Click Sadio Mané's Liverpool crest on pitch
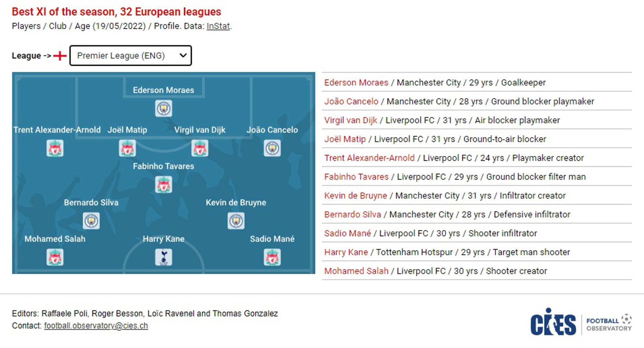 272,257
